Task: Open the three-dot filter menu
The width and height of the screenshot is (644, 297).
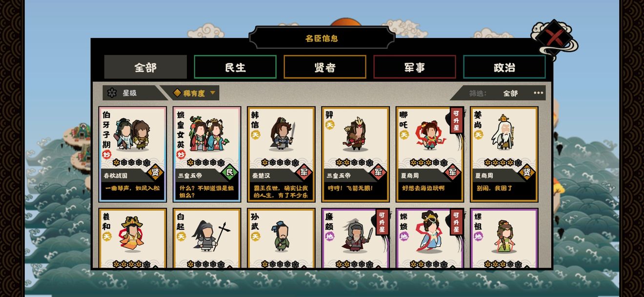Action: (538, 93)
